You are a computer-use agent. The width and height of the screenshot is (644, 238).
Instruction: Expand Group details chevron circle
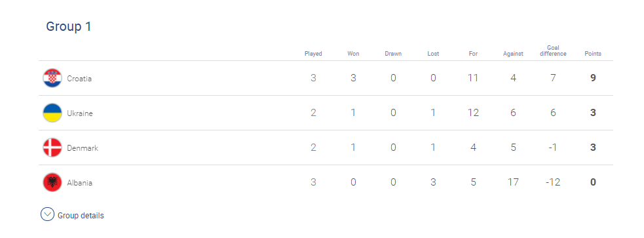(x=47, y=214)
